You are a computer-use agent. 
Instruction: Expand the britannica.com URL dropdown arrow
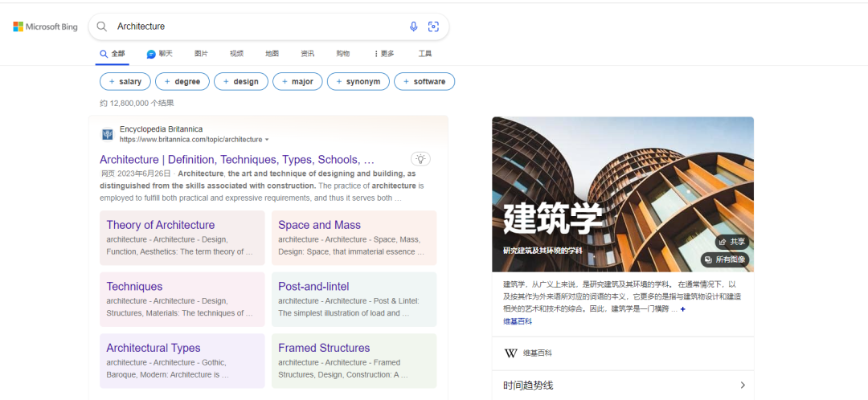pos(268,140)
